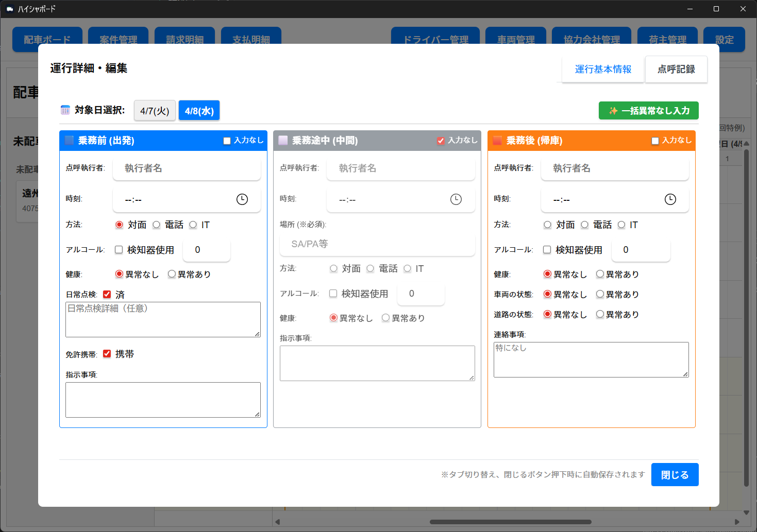The height and width of the screenshot is (532, 757).
Task: Click the red square icon of 乗務後 header
Action: pyautogui.click(x=497, y=140)
